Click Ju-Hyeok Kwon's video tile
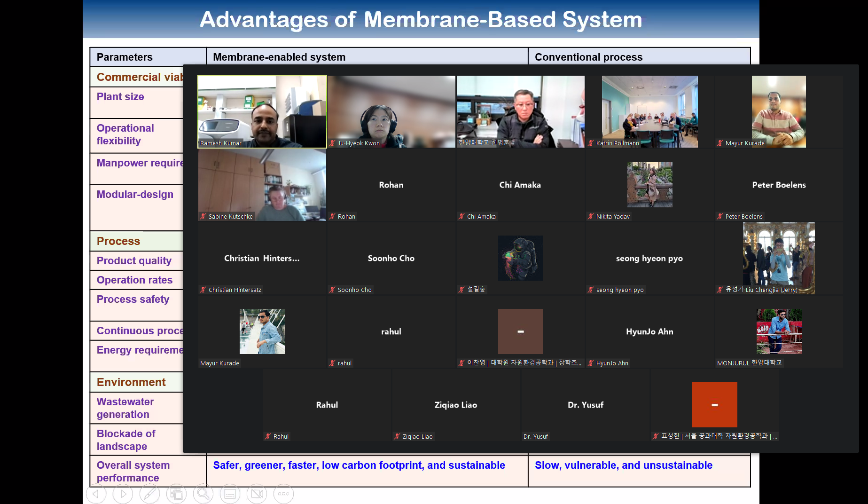 [x=391, y=111]
